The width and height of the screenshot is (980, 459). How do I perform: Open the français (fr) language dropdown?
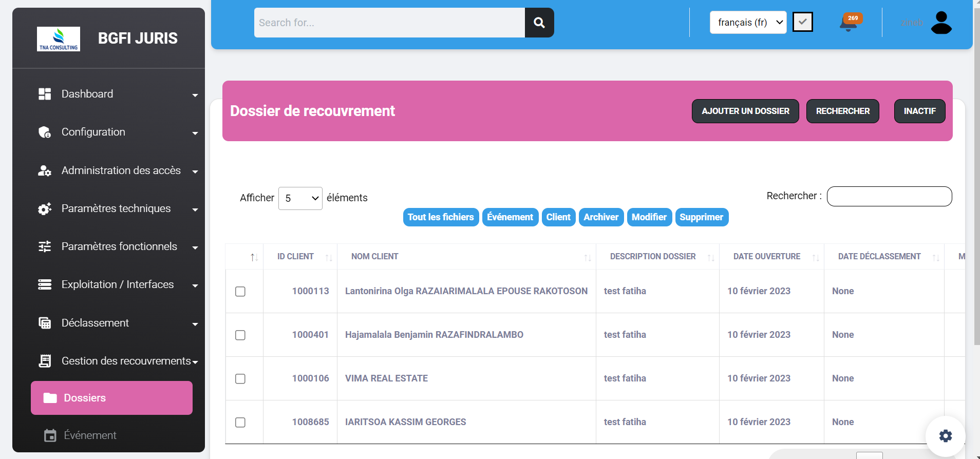pos(748,23)
